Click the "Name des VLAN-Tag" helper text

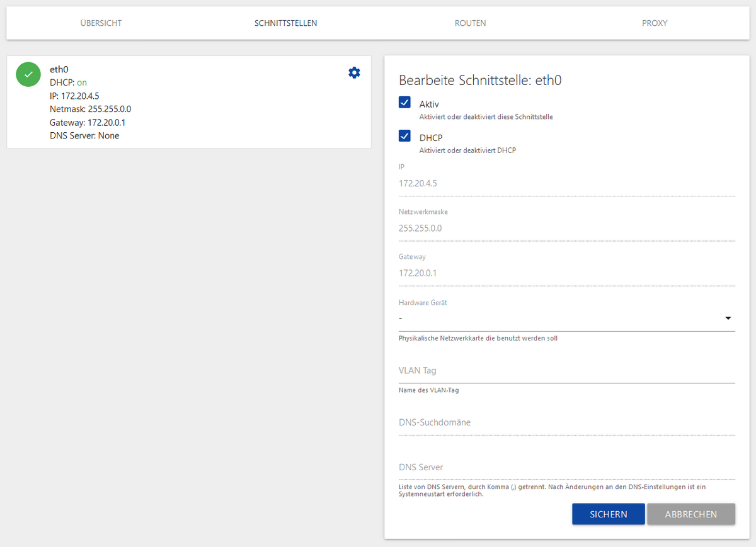429,390
